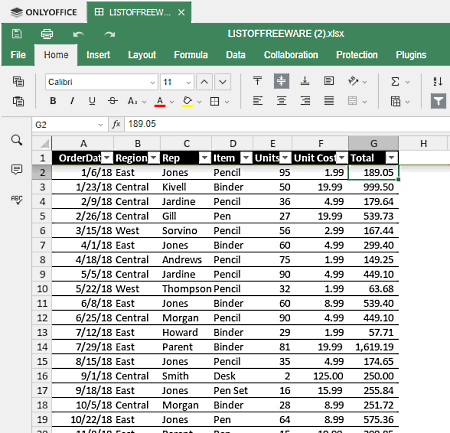Toggle Wrap Text
Image resolution: width=450 pixels, height=433 pixels.
pyautogui.click(x=329, y=81)
